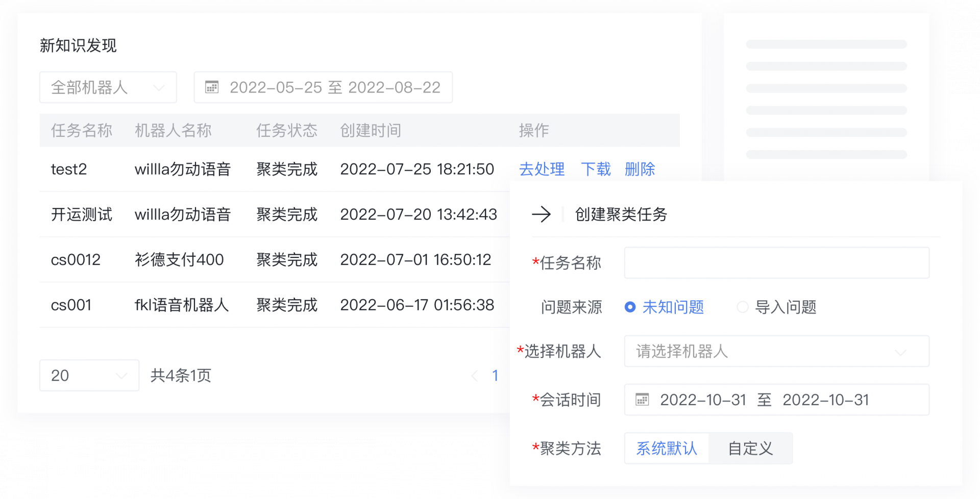Viewport: 980px width, 499px height.
Task: Click 去处理 for task test2
Action: tap(542, 169)
